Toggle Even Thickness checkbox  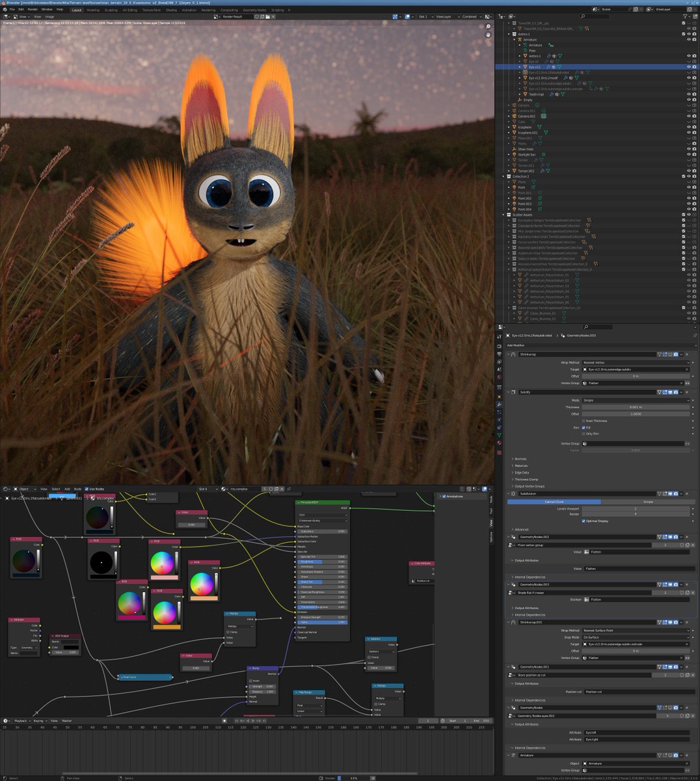584,421
